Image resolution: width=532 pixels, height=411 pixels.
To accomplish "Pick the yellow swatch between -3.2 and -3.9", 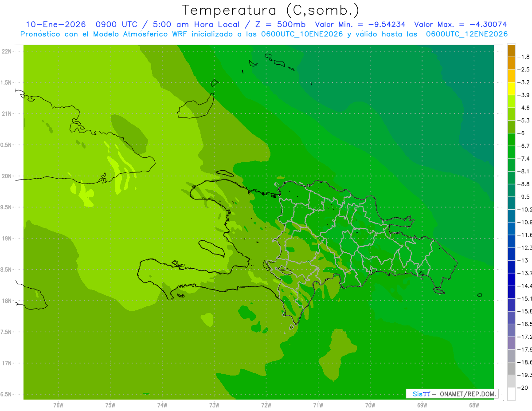I will pos(512,89).
